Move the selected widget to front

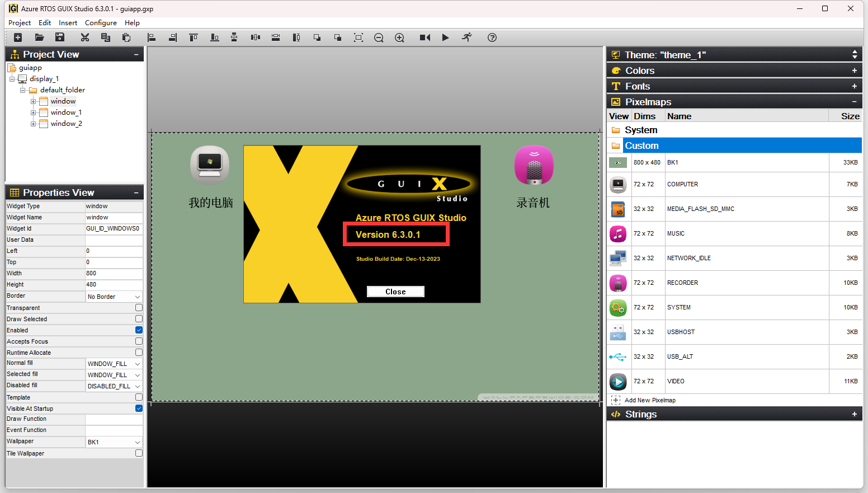coord(317,37)
